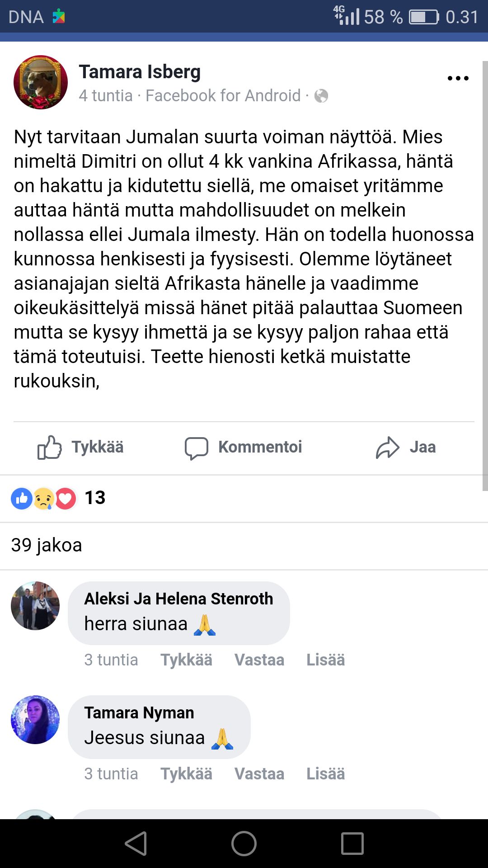Open Tamara Isberg's profile name link

(140, 72)
